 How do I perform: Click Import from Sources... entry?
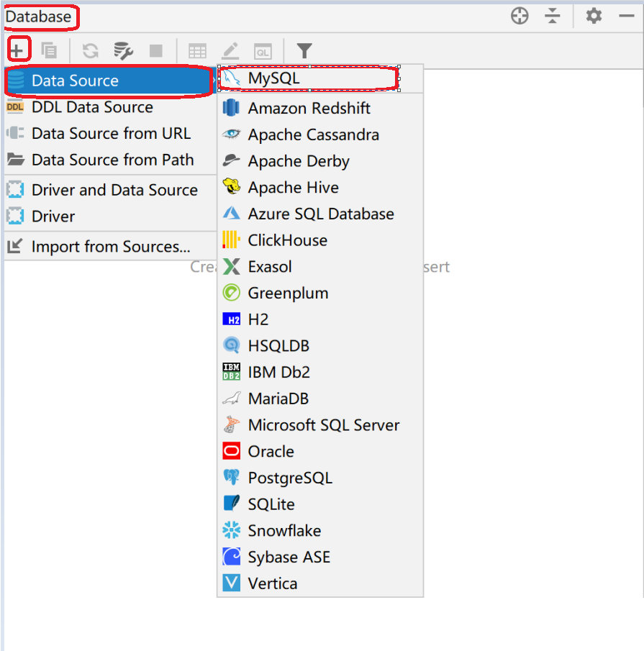pyautogui.click(x=111, y=247)
